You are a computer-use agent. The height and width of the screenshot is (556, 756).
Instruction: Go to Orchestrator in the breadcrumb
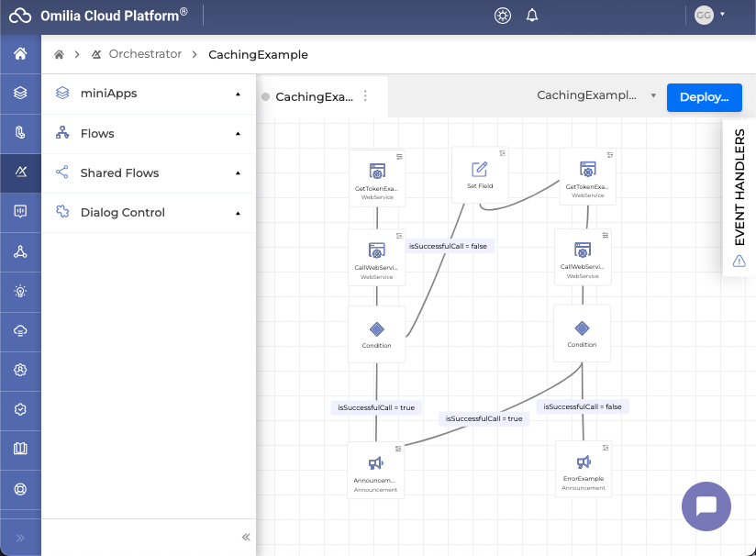[145, 54]
